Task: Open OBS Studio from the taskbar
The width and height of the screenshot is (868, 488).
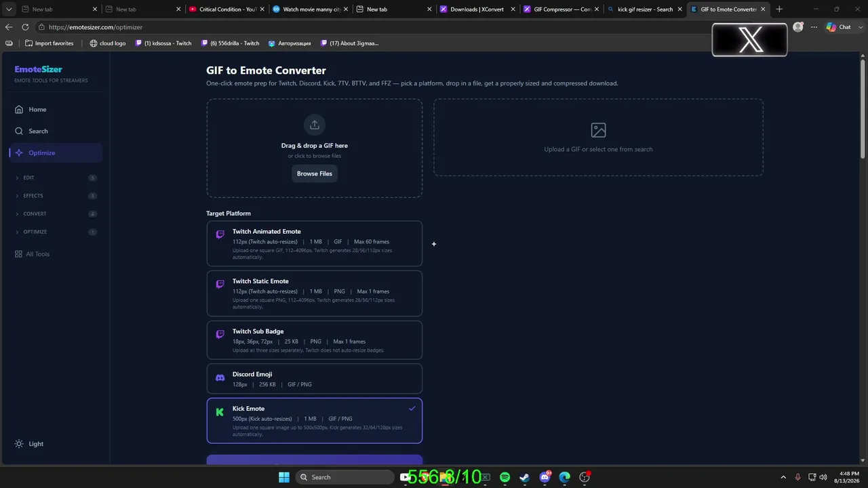Action: coord(585,477)
